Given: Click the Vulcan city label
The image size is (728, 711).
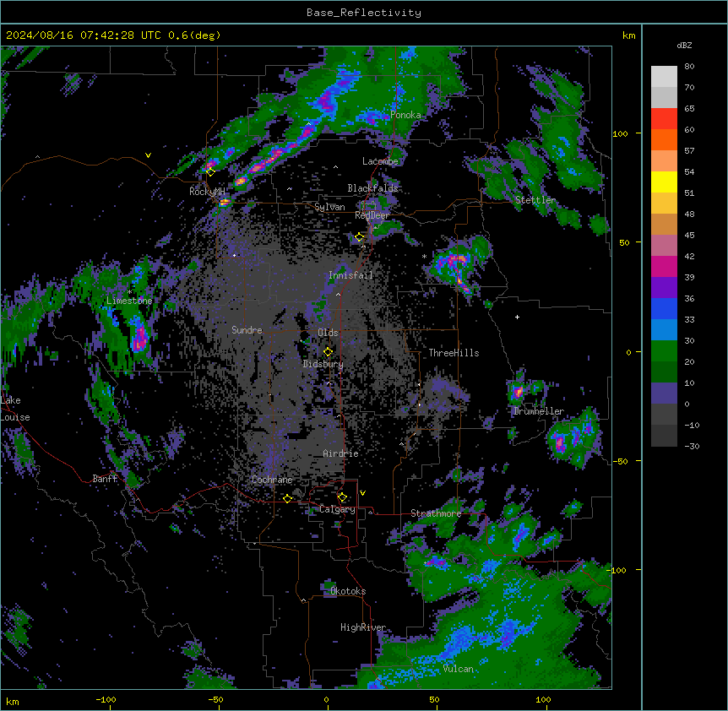Looking at the screenshot, I should pyautogui.click(x=458, y=669).
